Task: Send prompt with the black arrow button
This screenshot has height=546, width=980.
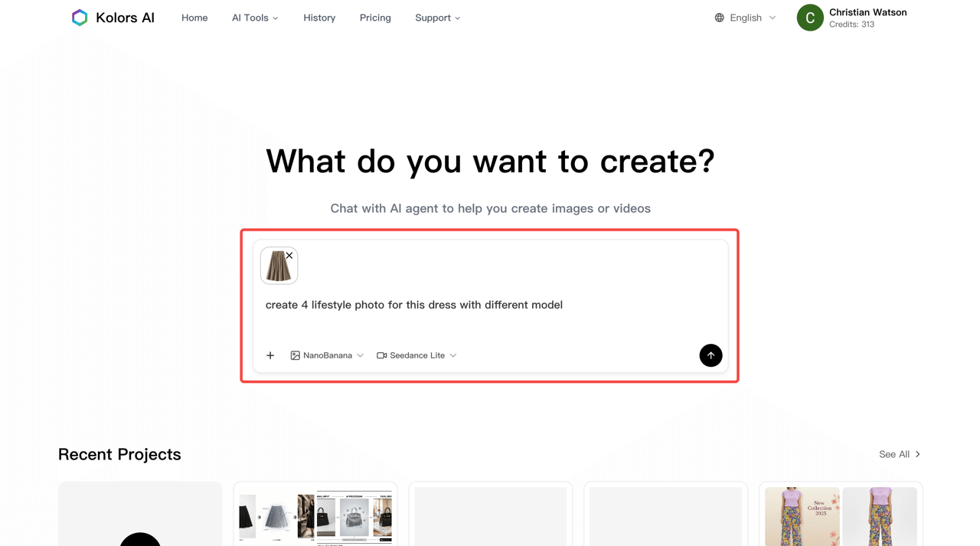Action: 710,355
